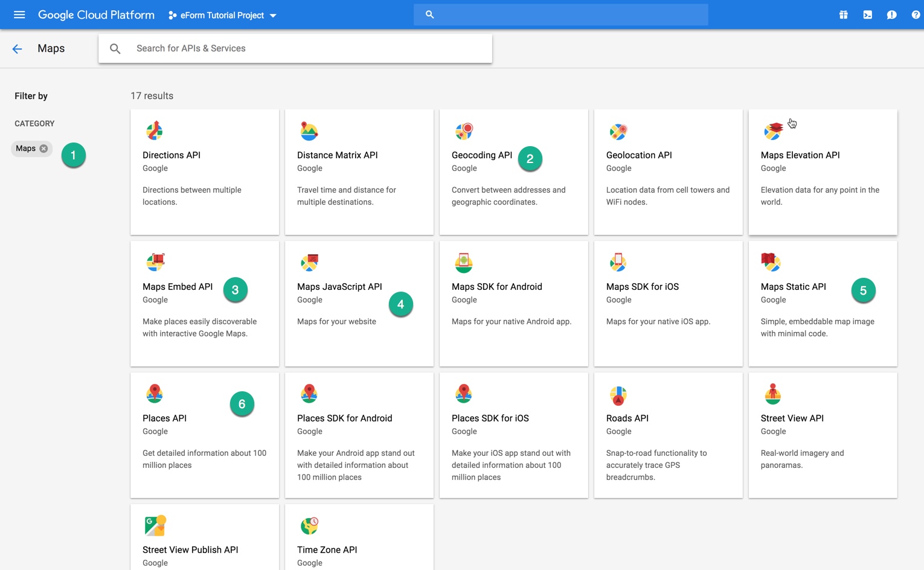
Task: Open the feedback notification icon
Action: tap(891, 15)
